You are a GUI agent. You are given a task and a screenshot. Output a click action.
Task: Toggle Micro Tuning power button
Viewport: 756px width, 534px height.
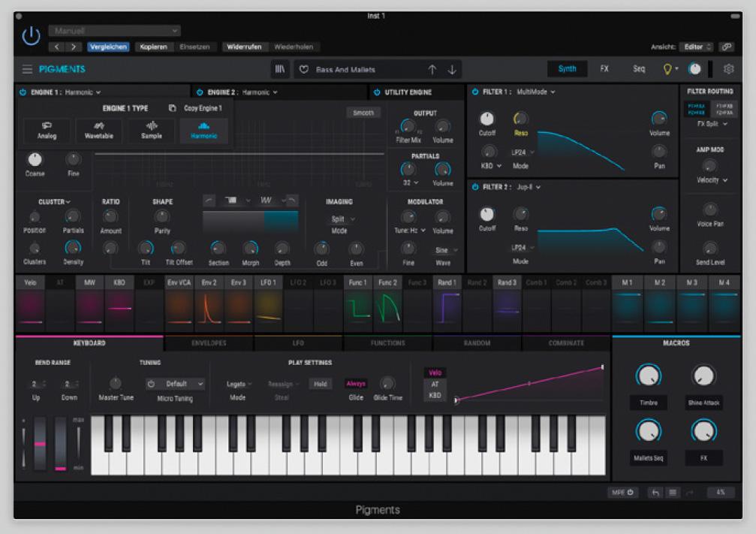coord(152,384)
